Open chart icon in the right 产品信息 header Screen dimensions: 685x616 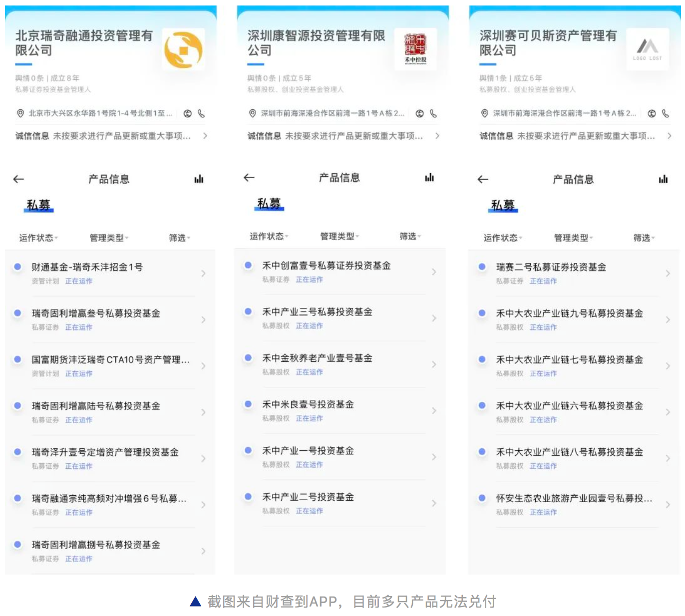pyautogui.click(x=663, y=179)
